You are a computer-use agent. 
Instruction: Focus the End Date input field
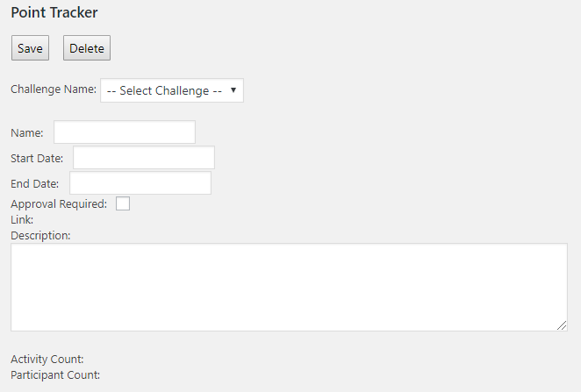(140, 183)
